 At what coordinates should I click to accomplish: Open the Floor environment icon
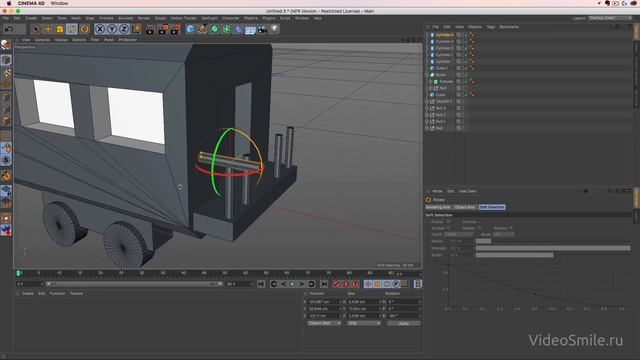coord(250,29)
